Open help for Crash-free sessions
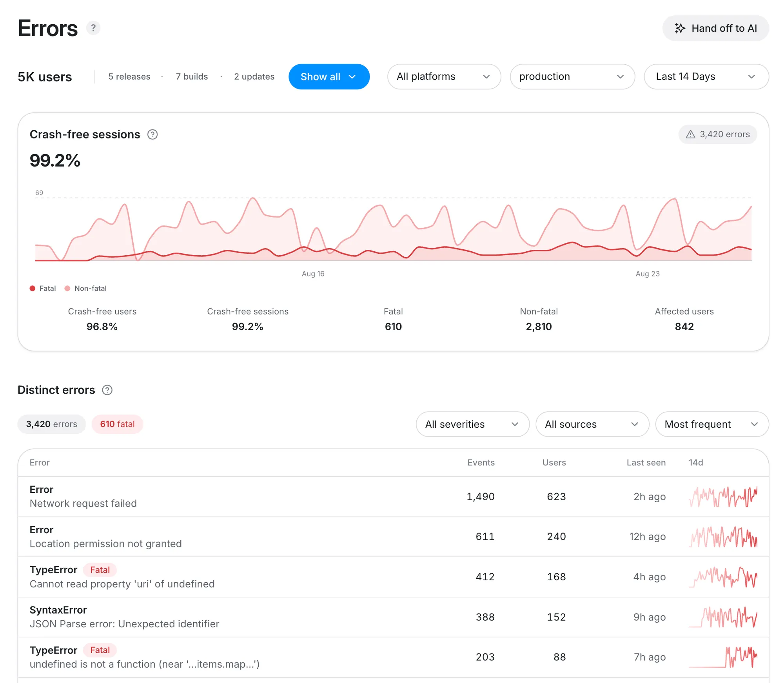This screenshot has width=784, height=683. 152,134
